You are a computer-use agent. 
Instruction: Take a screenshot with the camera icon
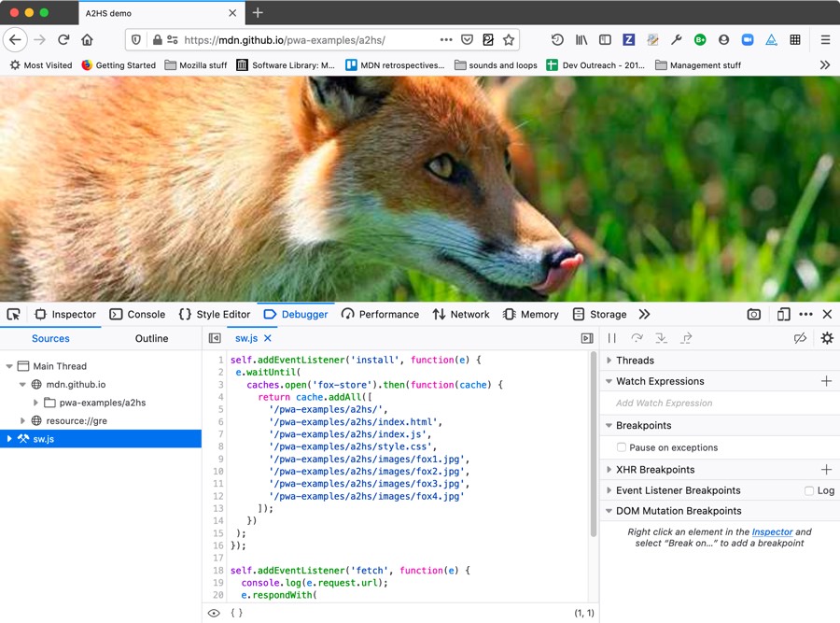(x=754, y=315)
